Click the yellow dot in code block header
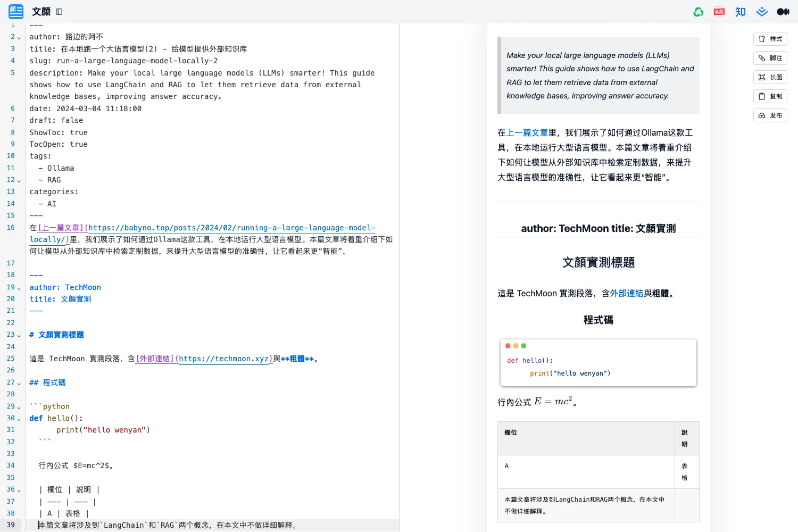Screen dimensions: 798x532 point(516,346)
